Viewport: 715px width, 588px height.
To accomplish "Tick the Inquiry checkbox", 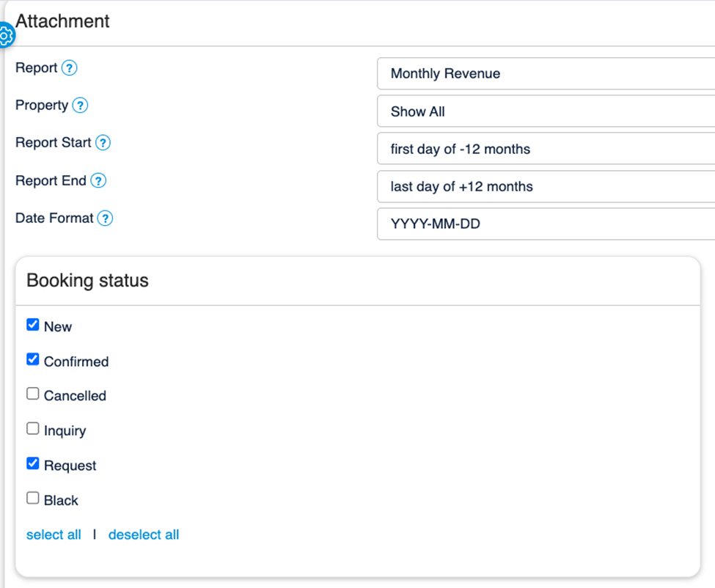I will 33,429.
